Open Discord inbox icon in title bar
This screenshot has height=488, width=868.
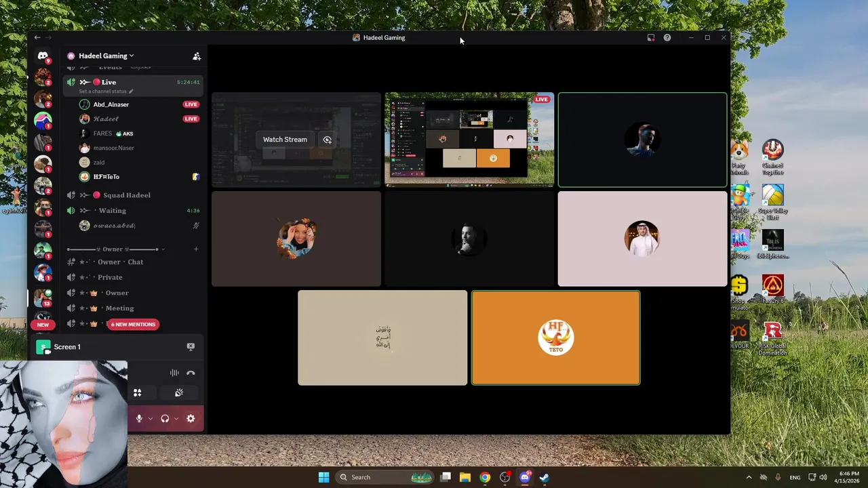click(651, 38)
